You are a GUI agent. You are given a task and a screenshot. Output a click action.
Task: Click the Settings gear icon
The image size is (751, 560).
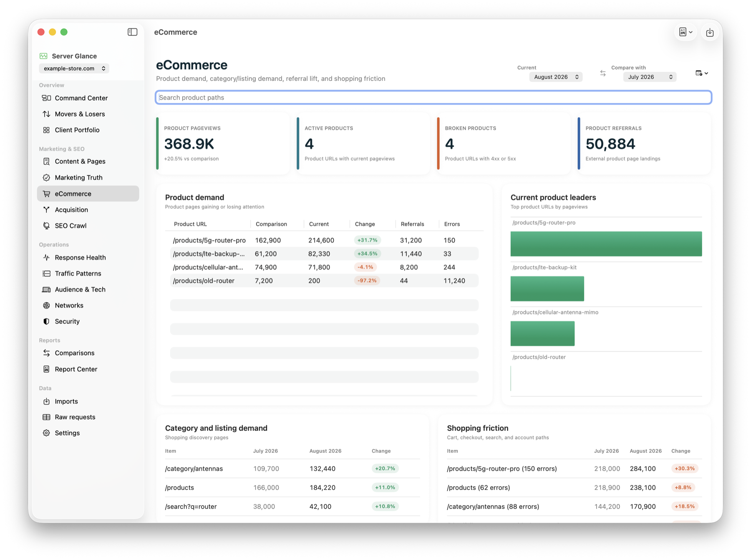[x=46, y=433]
